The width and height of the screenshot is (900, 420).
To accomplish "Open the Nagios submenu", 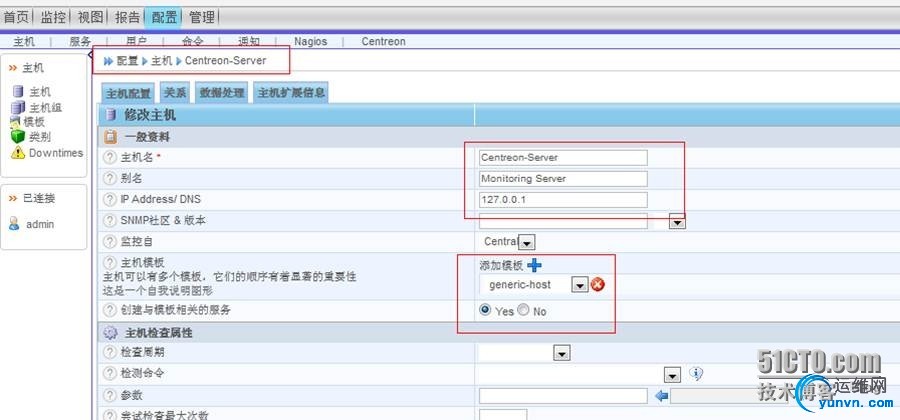I will click(x=311, y=41).
